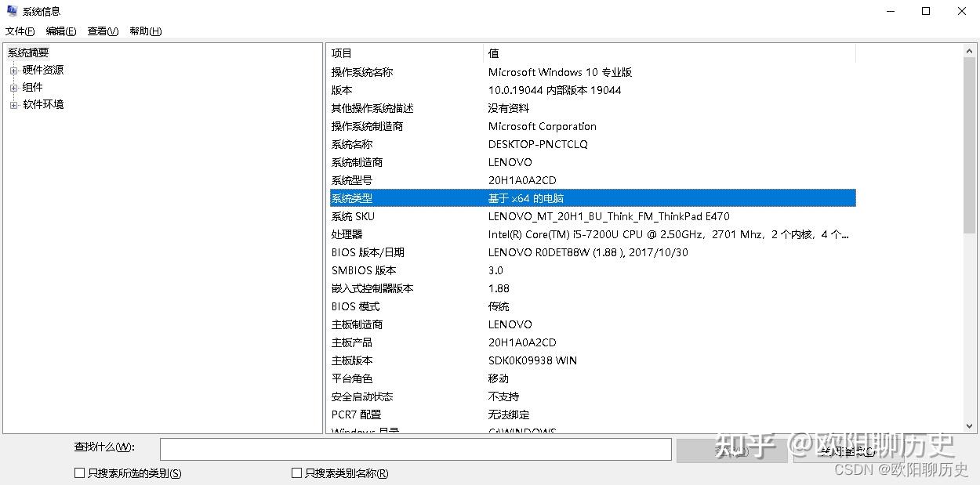Enable the 只搜索所选的类别 checkbox
This screenshot has width=980, height=485.
(79, 472)
